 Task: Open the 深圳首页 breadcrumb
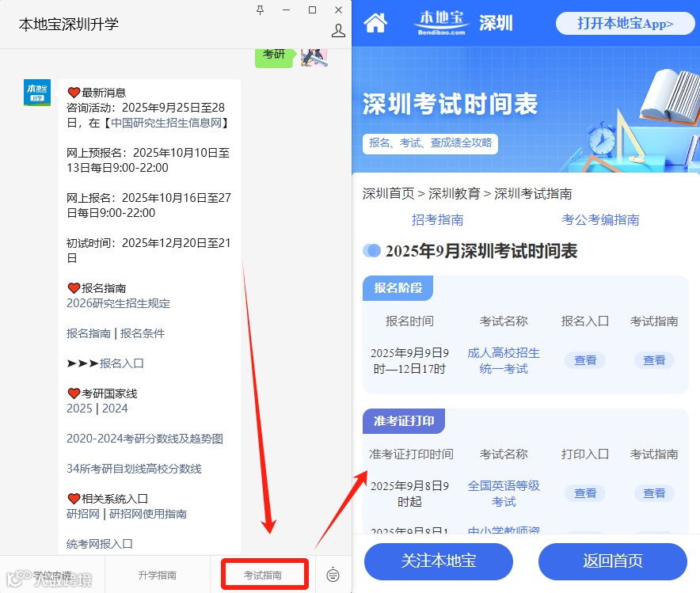coord(388,194)
